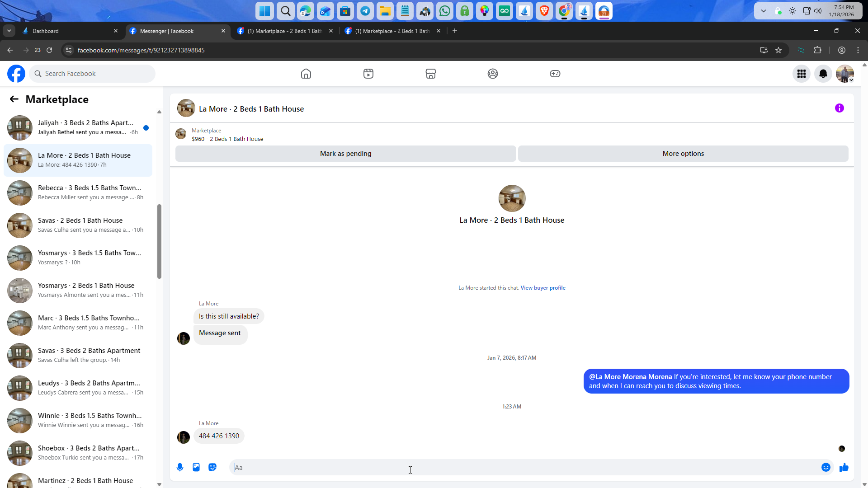Viewport: 868px width, 488px height.
Task: Click the emoji smiley icon in message box
Action: (x=826, y=467)
